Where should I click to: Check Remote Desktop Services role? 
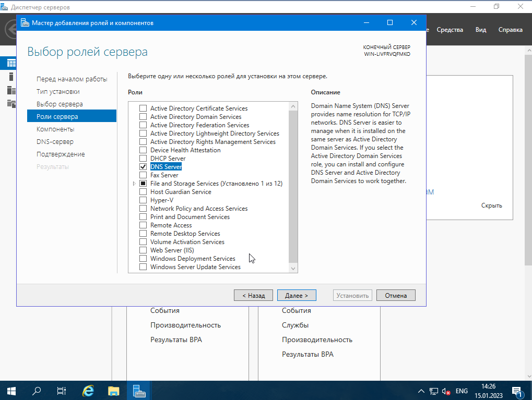[143, 234]
